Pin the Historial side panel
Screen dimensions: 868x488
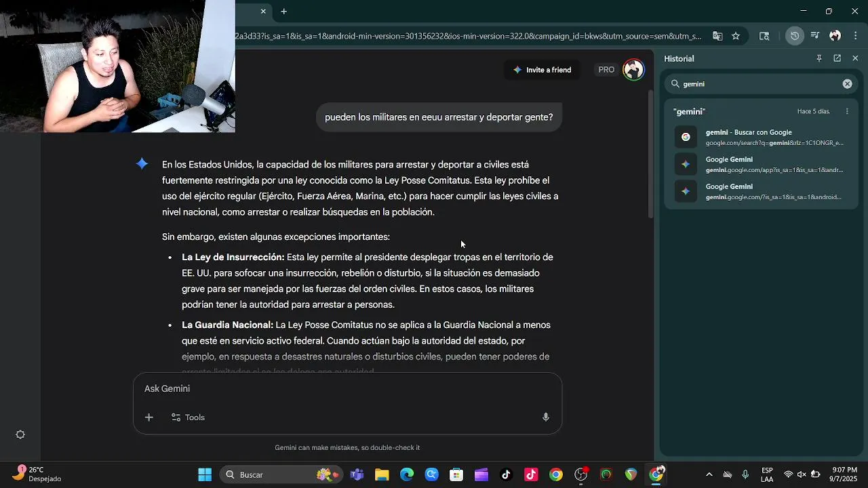coord(819,58)
